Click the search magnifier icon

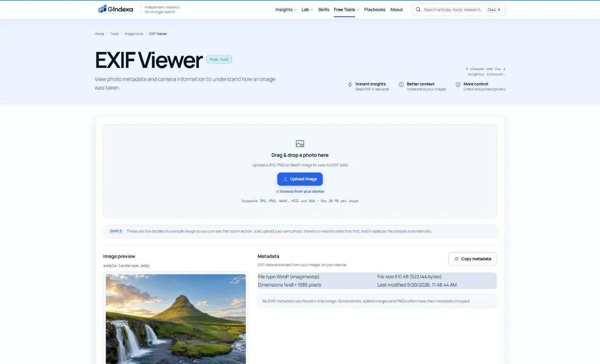pos(418,10)
